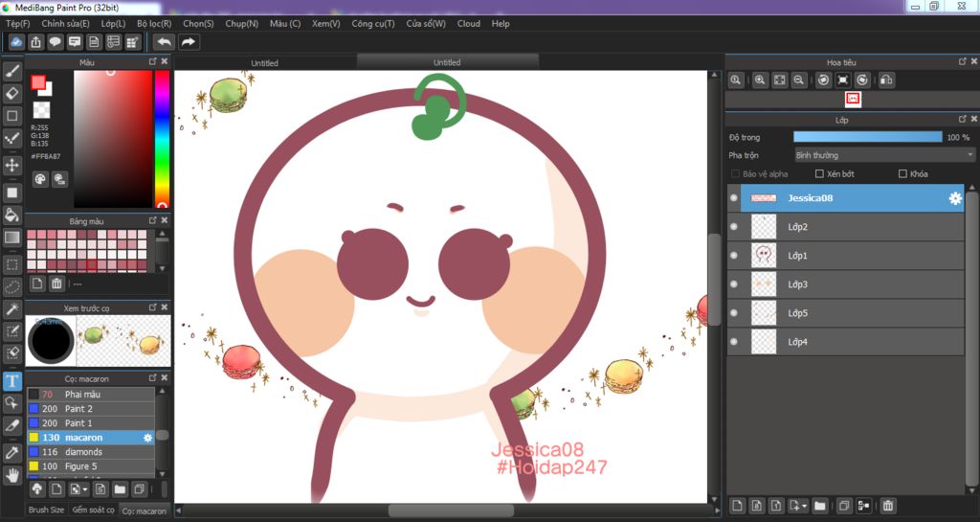Adjust the Độ trong opacity slider
The image size is (980, 522).
867,137
